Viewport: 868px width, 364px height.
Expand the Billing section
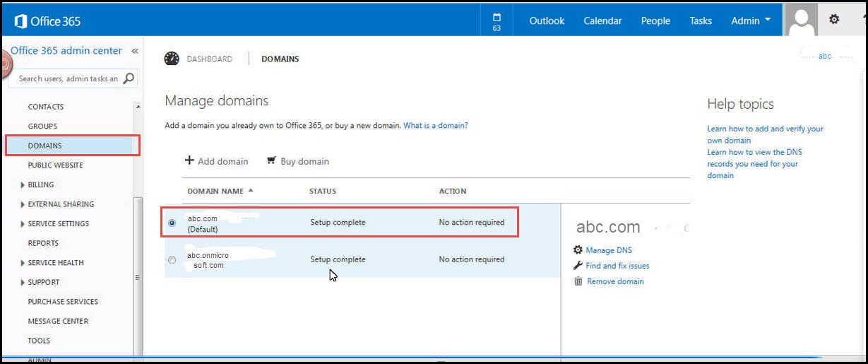(23, 185)
